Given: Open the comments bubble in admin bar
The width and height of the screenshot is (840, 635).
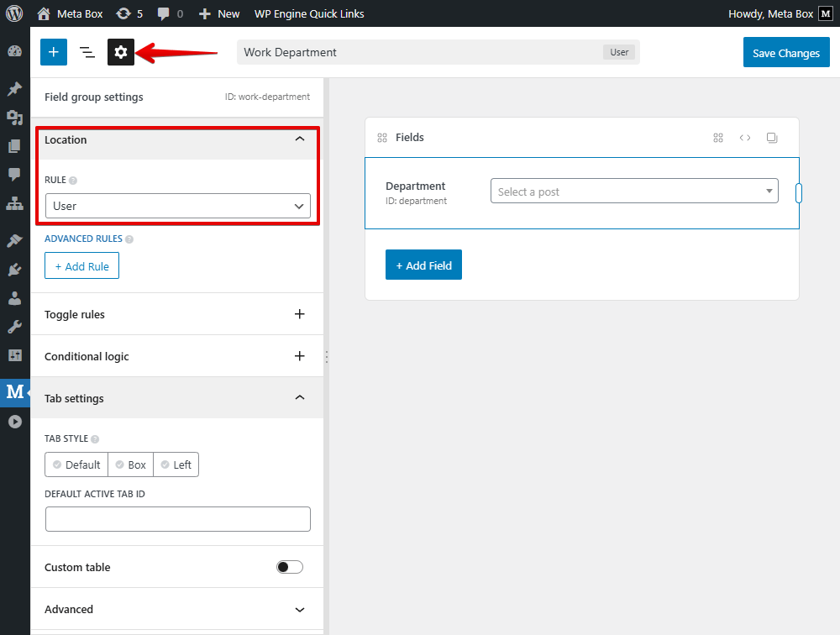Looking at the screenshot, I should click(170, 13).
